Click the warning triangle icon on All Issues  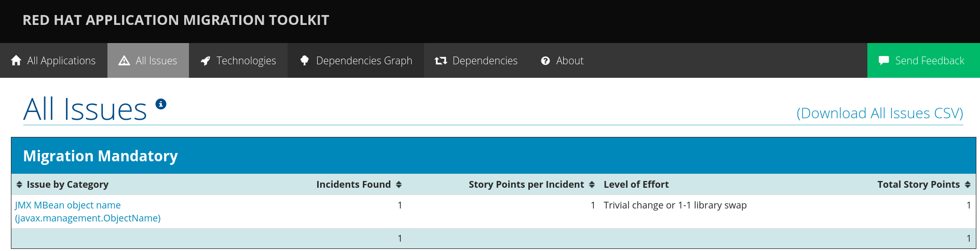[x=124, y=61]
